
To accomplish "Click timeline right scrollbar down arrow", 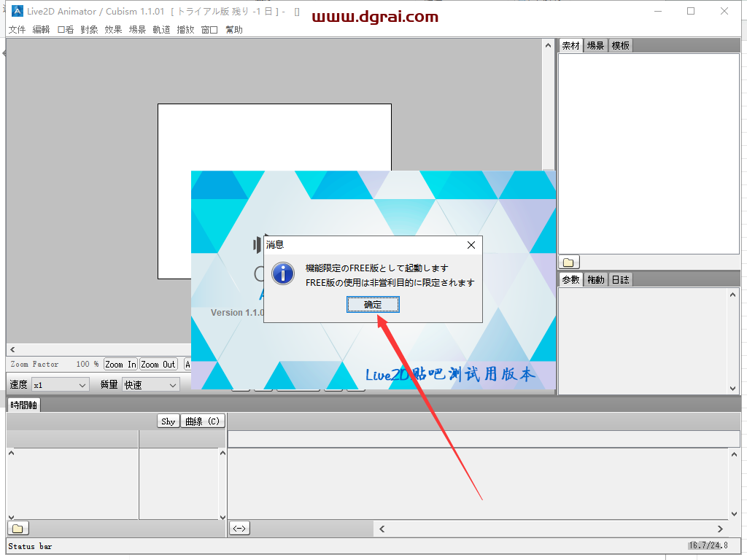I will (734, 514).
